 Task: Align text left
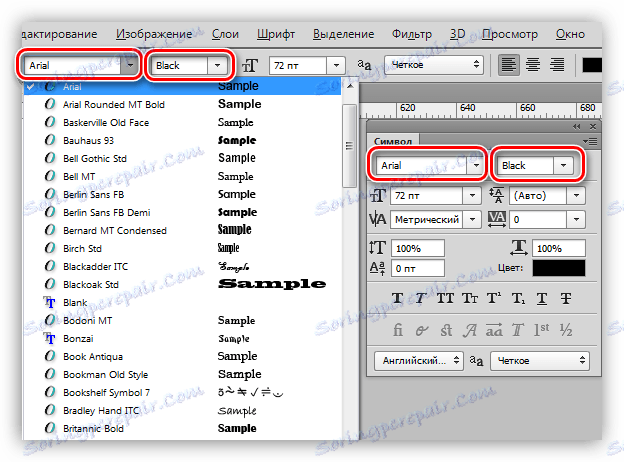click(509, 65)
